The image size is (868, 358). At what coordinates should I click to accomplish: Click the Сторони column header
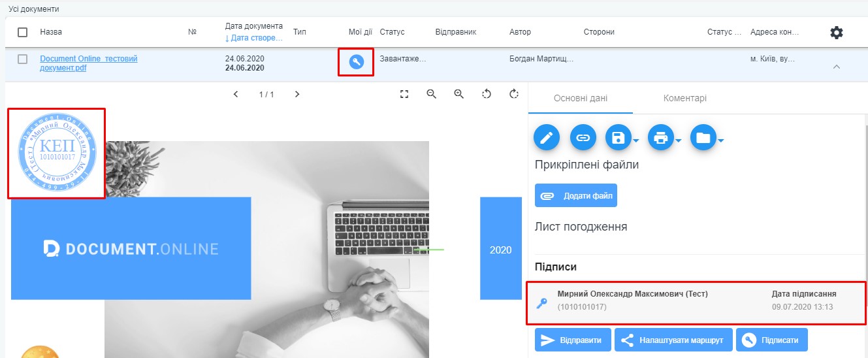(x=599, y=32)
